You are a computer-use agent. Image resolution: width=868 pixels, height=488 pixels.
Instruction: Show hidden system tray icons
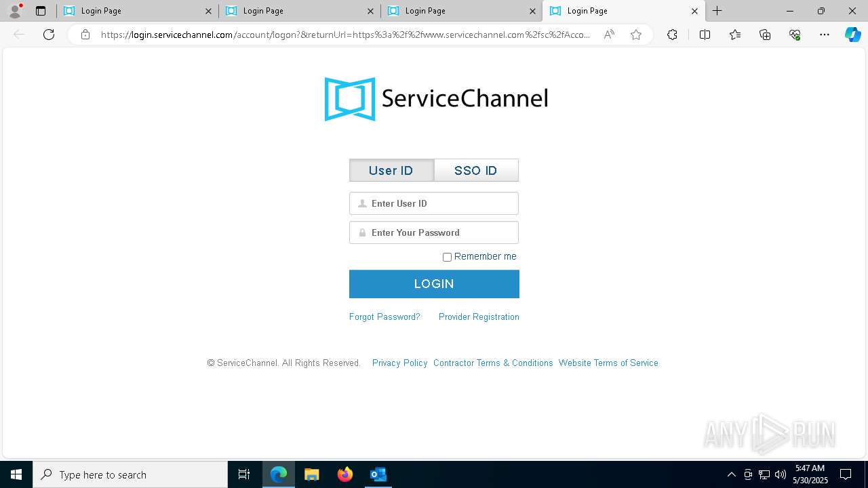click(731, 474)
